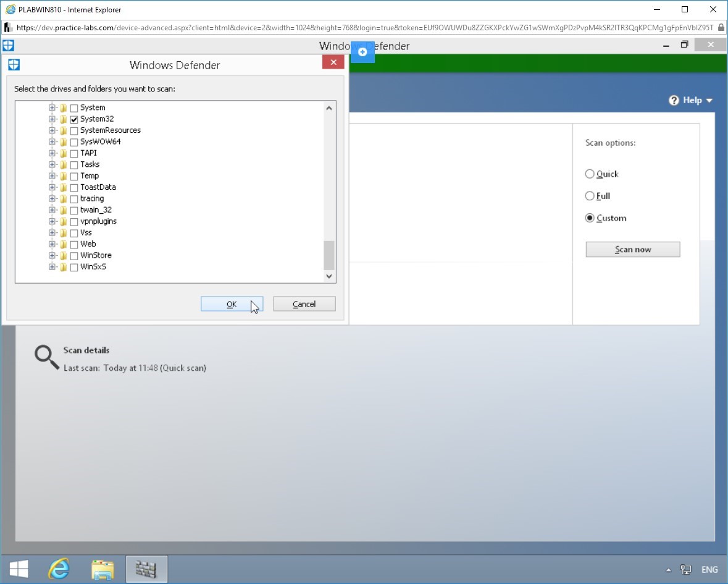Check the Tasks folder checkbox
Screen dimensions: 728x584
pos(74,165)
